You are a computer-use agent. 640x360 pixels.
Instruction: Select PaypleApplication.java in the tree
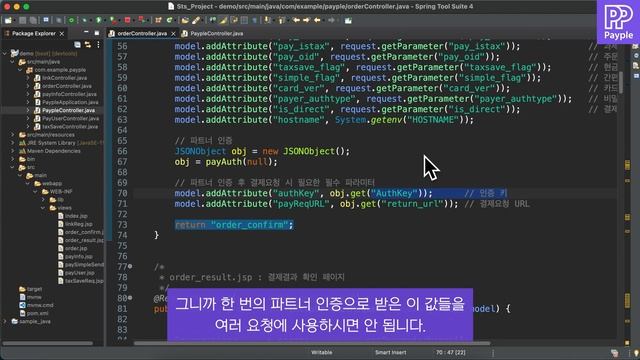coord(70,102)
